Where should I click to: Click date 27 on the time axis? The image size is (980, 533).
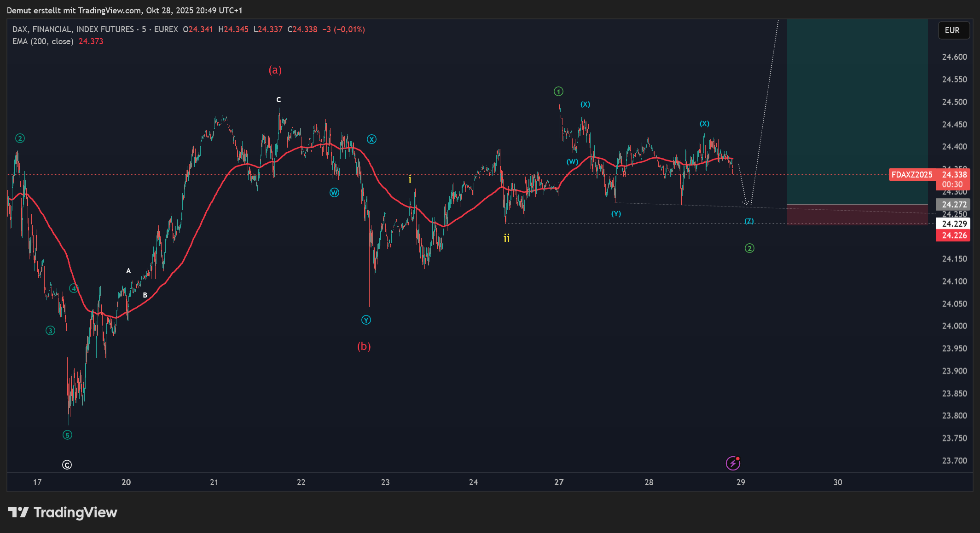coord(558,482)
